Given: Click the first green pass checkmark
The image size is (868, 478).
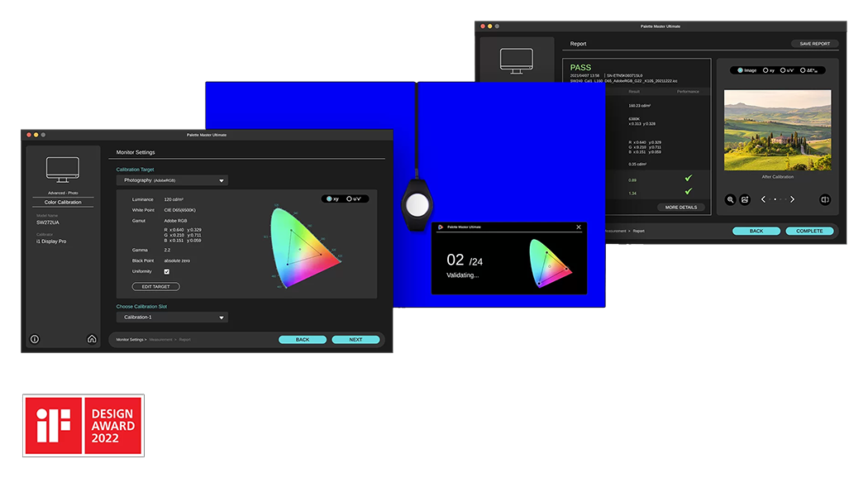Looking at the screenshot, I should (x=688, y=179).
